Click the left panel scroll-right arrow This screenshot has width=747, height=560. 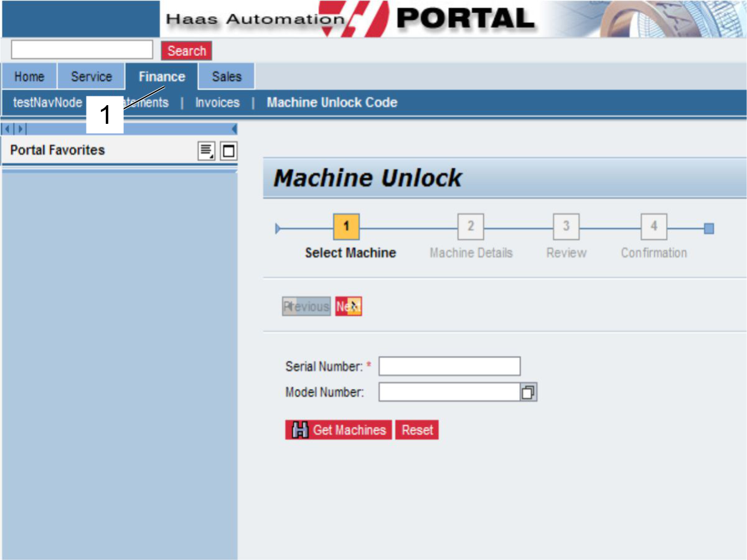tap(21, 129)
